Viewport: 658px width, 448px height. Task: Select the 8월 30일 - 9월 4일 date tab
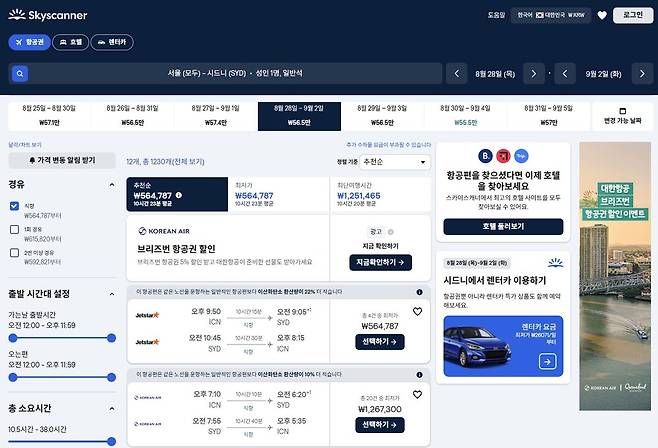[465, 116]
